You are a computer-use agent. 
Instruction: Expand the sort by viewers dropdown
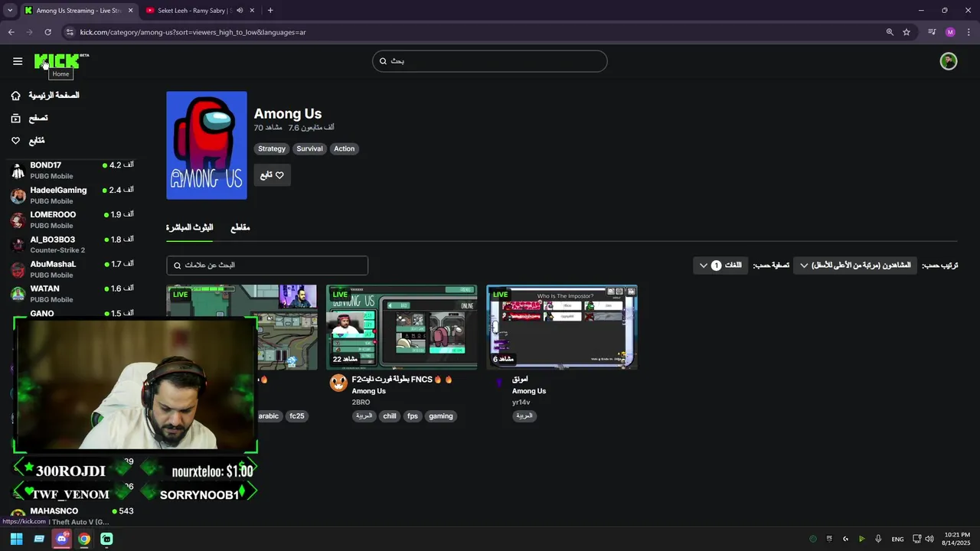[x=854, y=266]
